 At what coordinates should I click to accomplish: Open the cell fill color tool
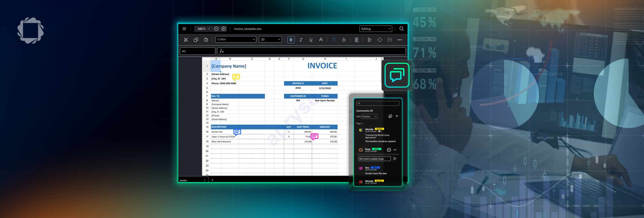pos(344,40)
